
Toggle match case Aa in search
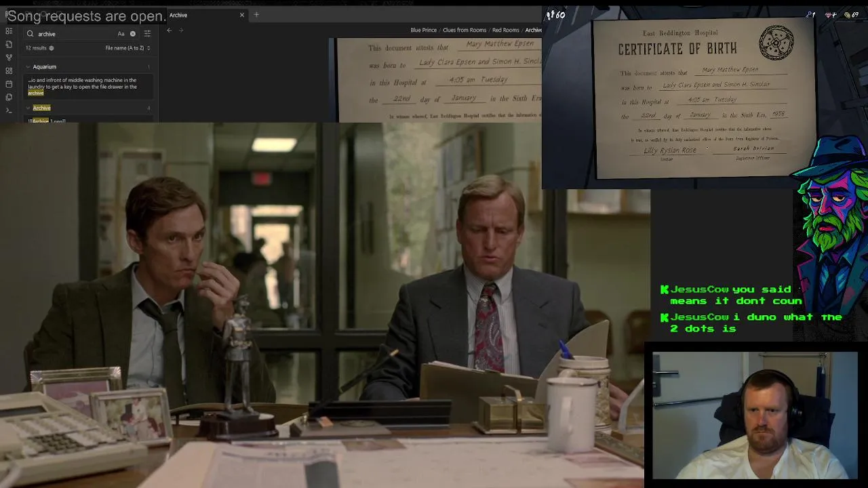[x=121, y=34]
